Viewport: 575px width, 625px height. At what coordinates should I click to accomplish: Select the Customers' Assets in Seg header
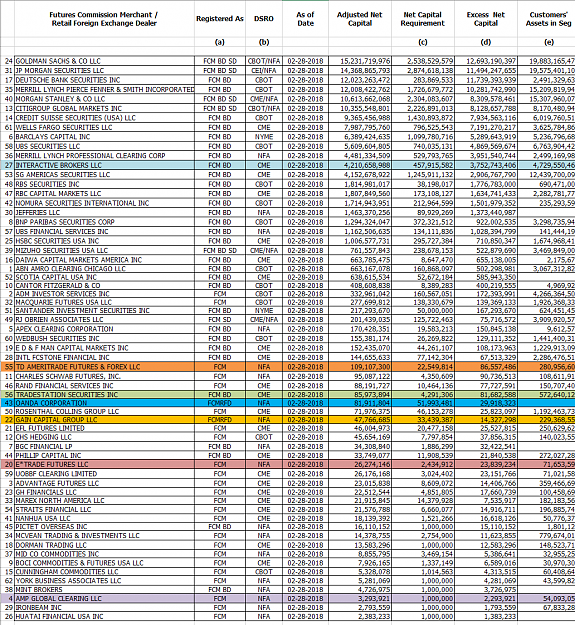(x=546, y=19)
